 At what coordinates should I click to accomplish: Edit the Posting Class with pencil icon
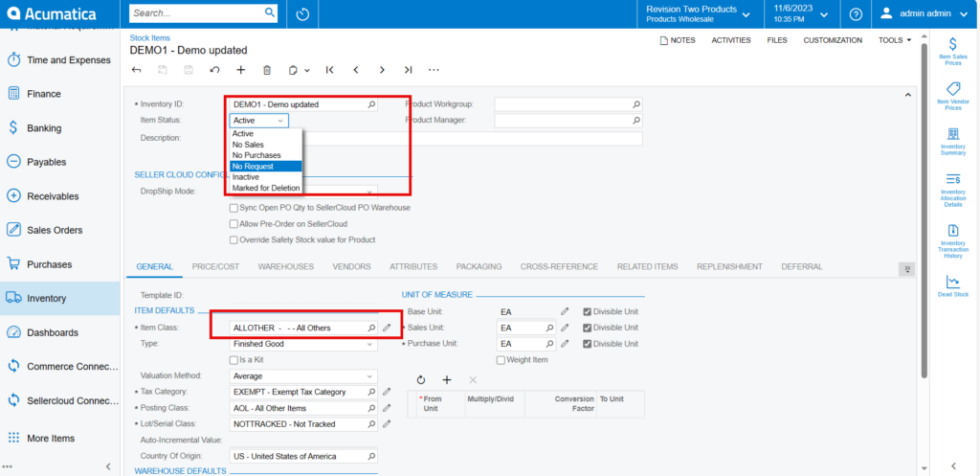click(387, 408)
